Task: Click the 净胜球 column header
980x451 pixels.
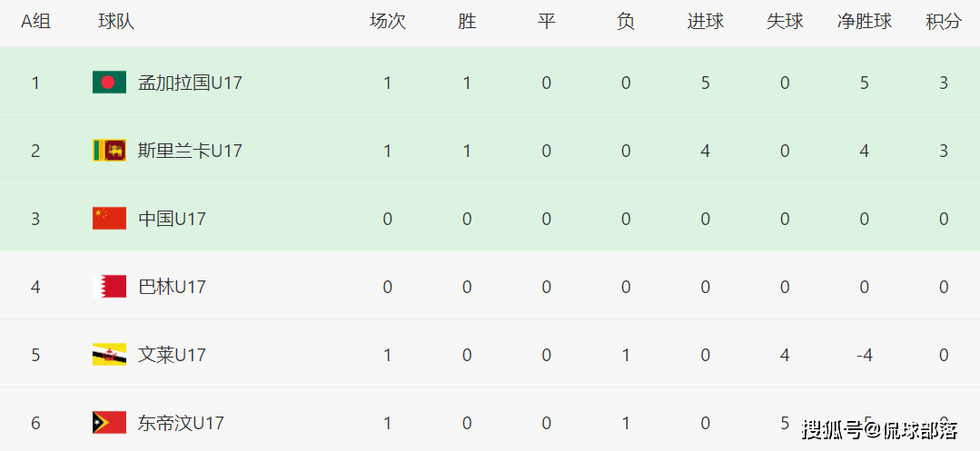Action: click(x=864, y=22)
